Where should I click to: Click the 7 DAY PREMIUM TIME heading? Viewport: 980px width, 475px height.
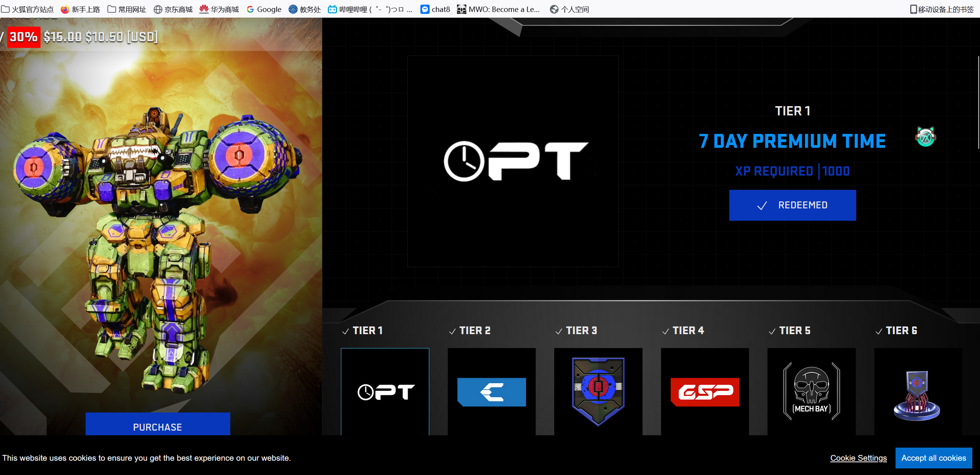(x=792, y=141)
